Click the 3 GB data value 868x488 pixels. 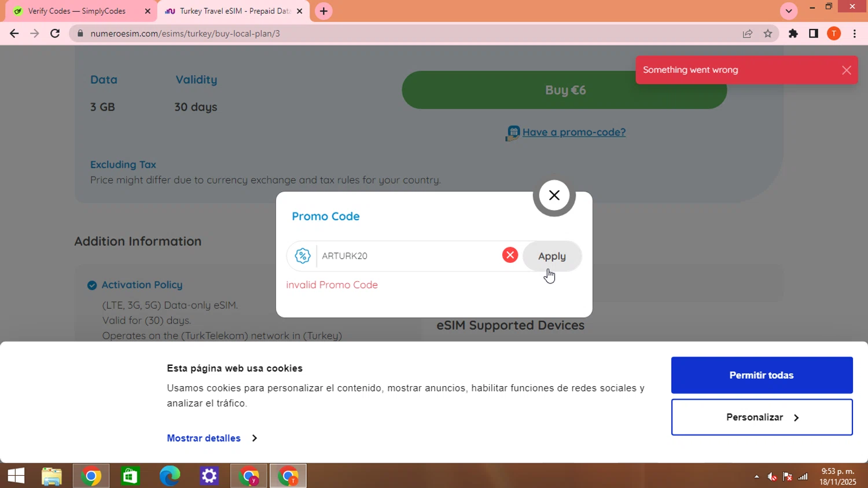[x=102, y=107]
